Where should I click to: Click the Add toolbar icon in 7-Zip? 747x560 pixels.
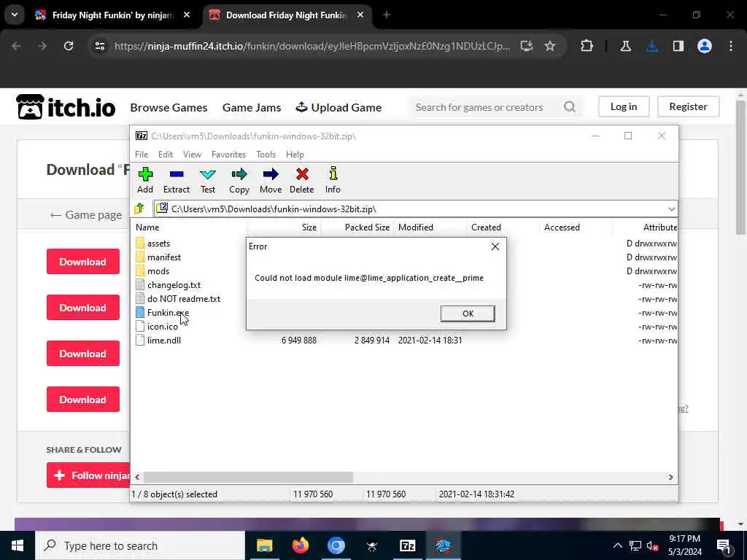click(x=145, y=180)
